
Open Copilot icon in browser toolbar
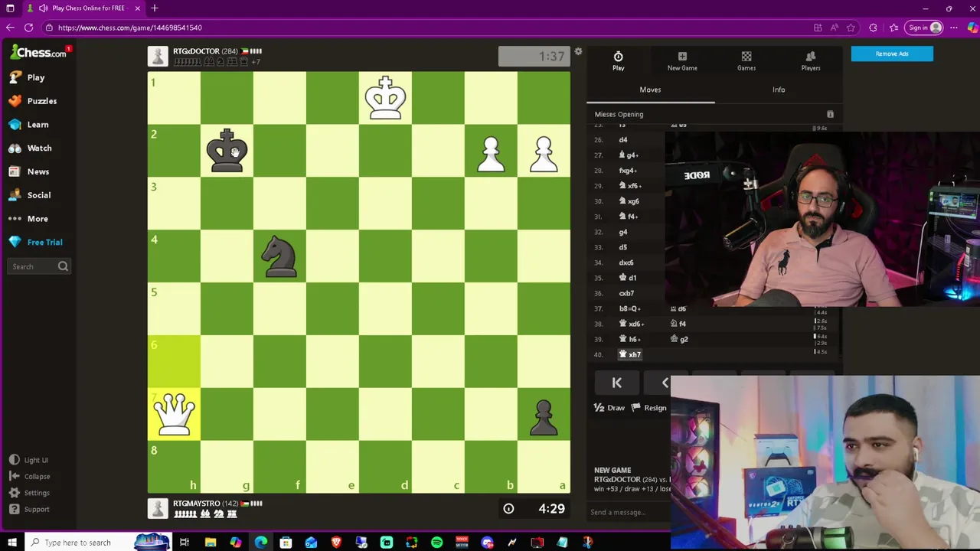click(x=972, y=28)
